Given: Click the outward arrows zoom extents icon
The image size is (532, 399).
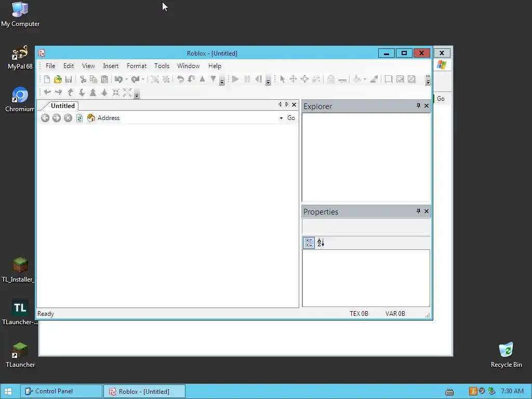Looking at the screenshot, I should pos(127,92).
